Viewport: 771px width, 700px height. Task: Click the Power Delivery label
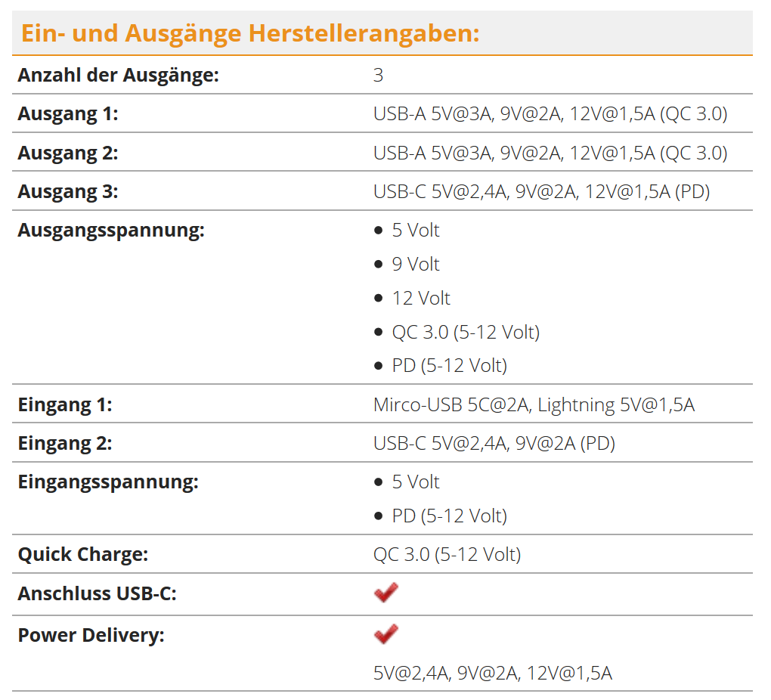tap(91, 636)
